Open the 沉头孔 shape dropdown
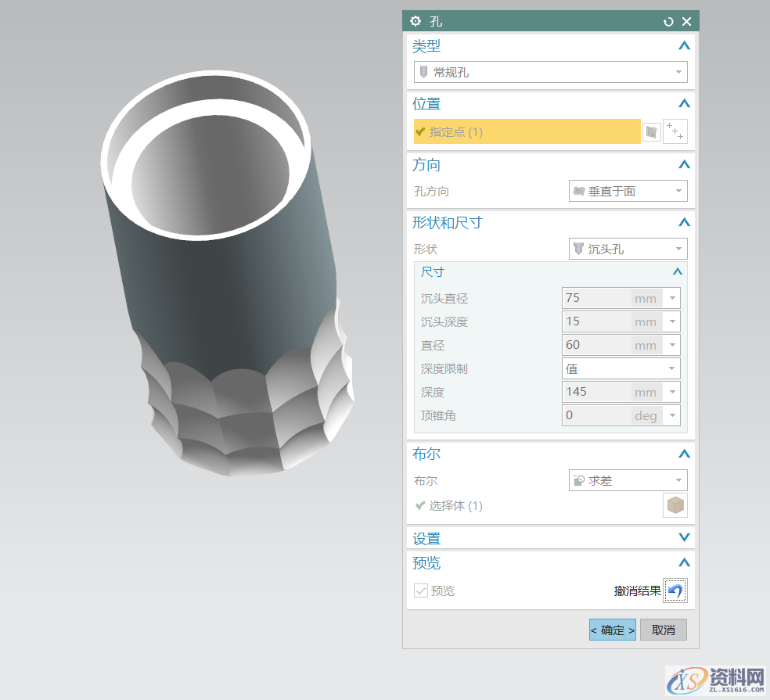The image size is (770, 700). [628, 249]
